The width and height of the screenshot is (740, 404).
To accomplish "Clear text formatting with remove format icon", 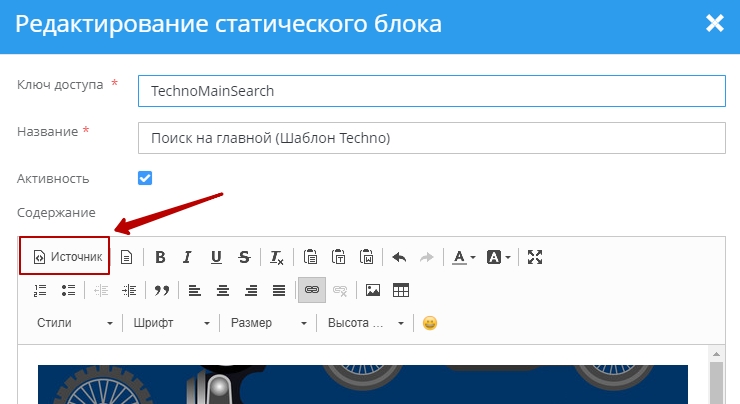I will click(x=277, y=257).
